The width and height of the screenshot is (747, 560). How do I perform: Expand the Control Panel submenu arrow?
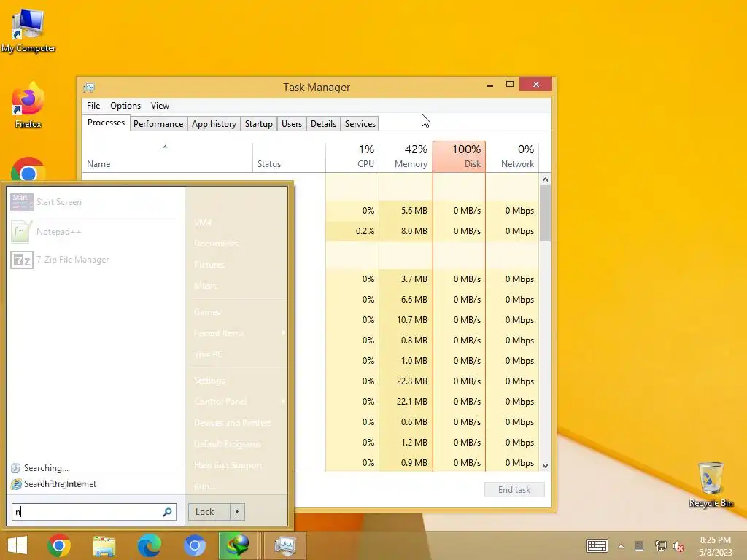pyautogui.click(x=284, y=402)
